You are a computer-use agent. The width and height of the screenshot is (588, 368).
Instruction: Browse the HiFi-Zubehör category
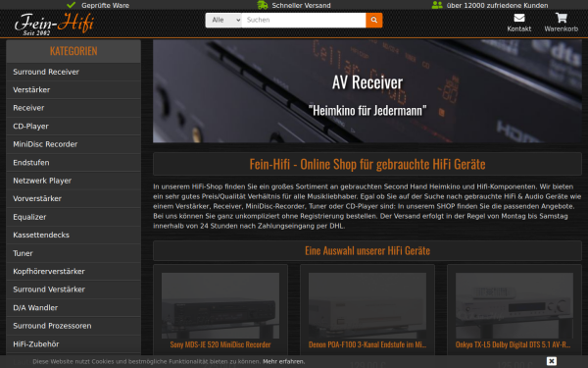pyautogui.click(x=73, y=344)
